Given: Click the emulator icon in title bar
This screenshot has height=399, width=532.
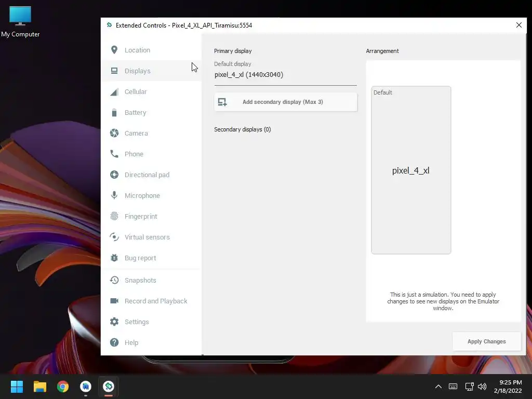Looking at the screenshot, I should [109, 25].
